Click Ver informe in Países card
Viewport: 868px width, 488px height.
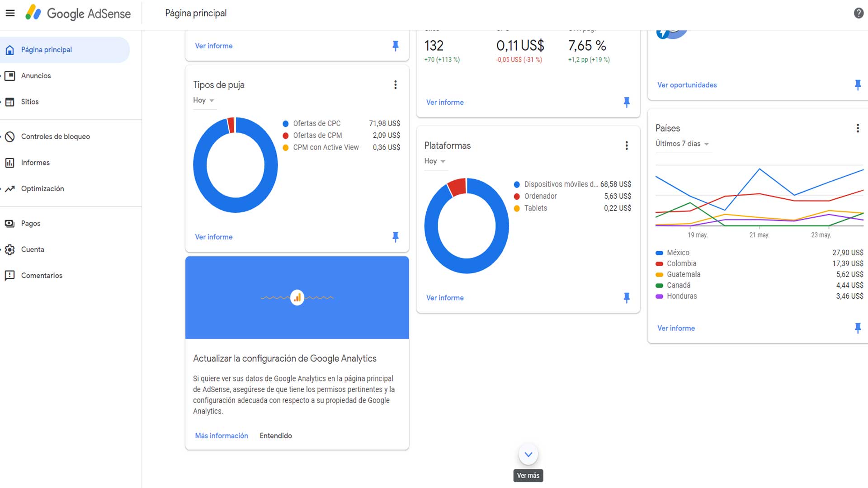pyautogui.click(x=676, y=328)
